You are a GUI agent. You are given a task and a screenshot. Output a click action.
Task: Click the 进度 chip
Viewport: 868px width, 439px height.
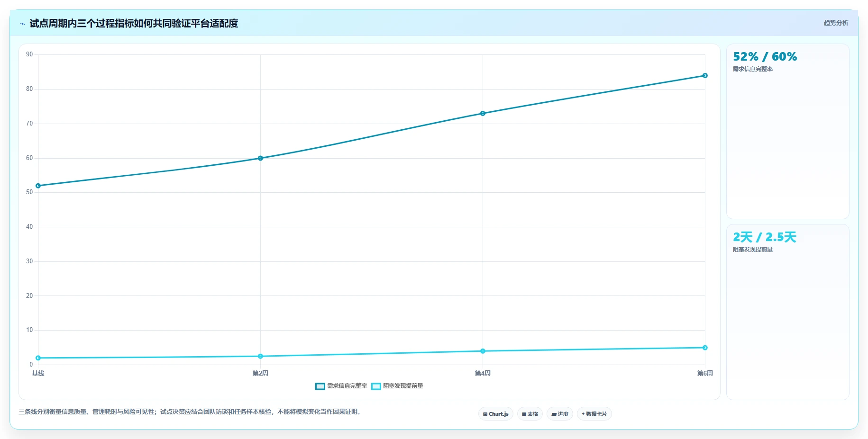(x=560, y=414)
